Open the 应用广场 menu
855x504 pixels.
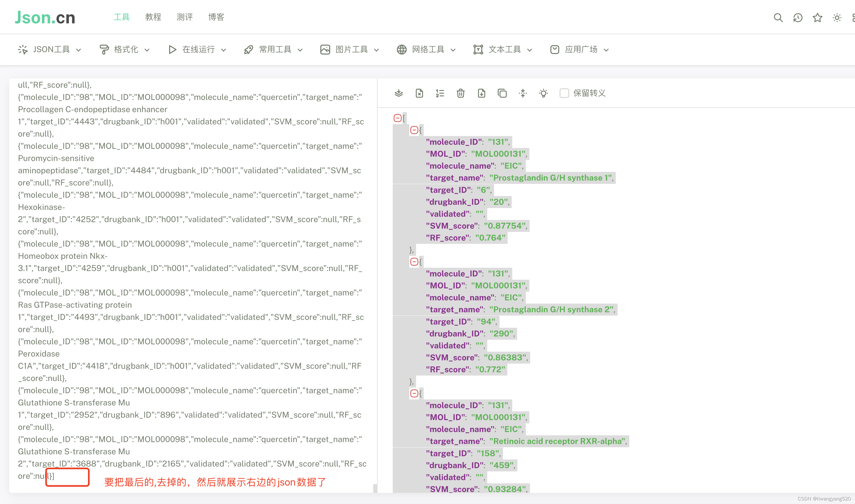click(x=581, y=50)
